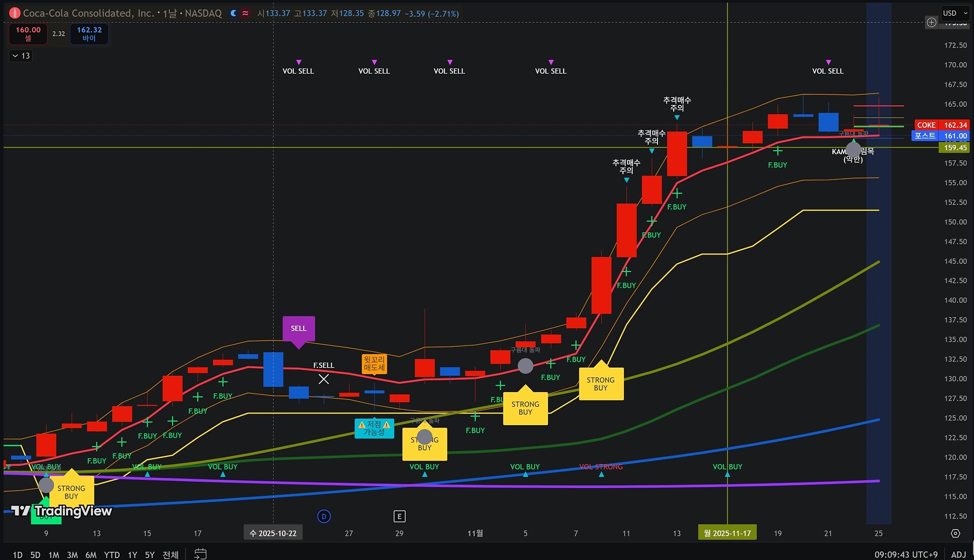Select the 1M date range tab
974x560 pixels.
(x=54, y=554)
